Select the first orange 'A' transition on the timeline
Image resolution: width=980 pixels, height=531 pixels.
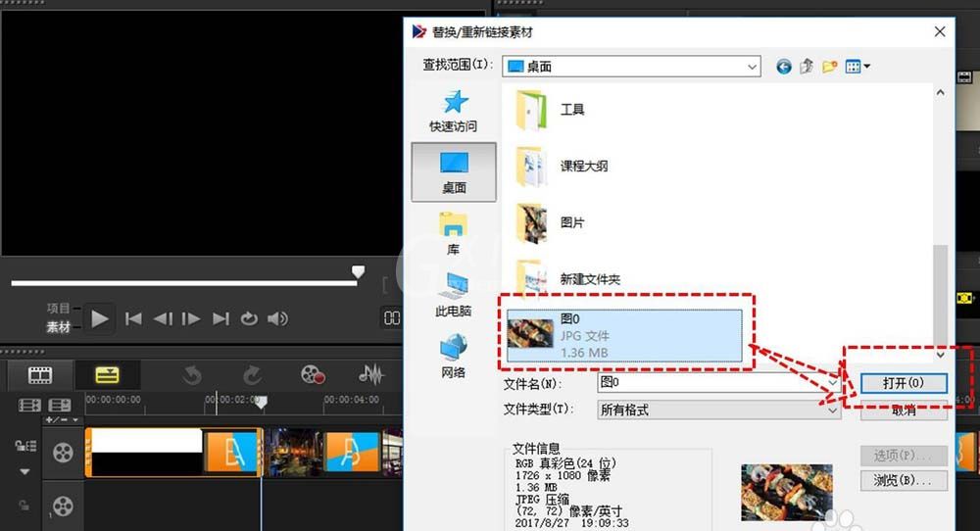coord(232,453)
